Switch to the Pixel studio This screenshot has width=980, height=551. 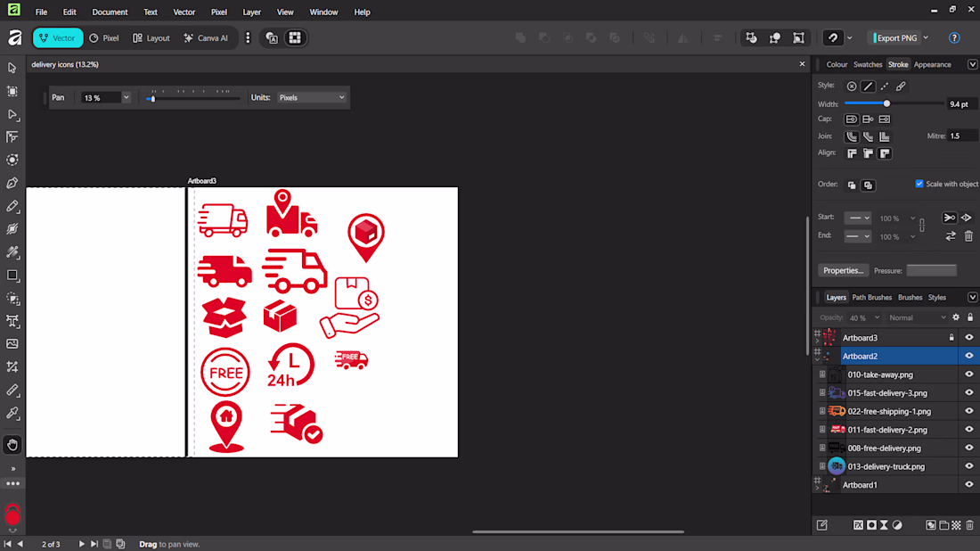coord(103,38)
